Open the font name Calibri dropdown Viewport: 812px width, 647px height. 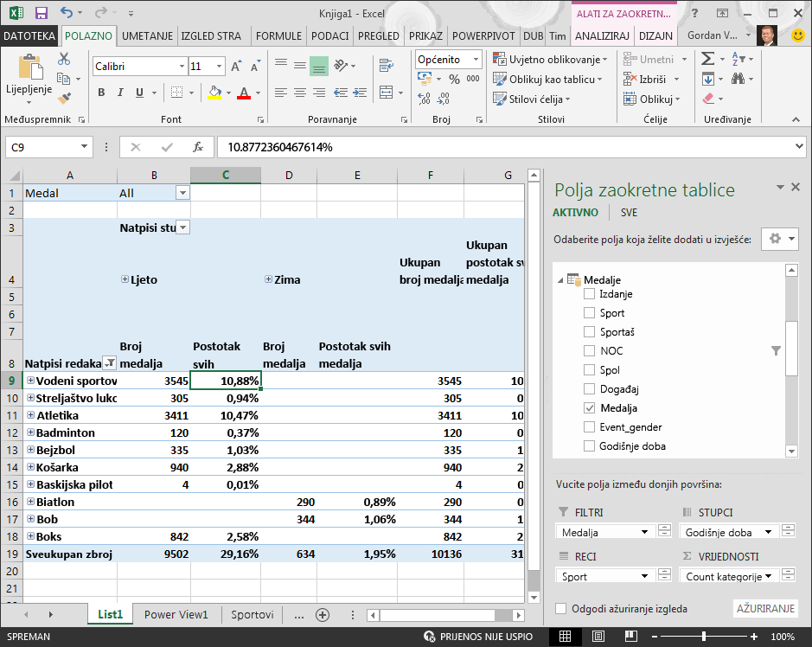point(182,67)
